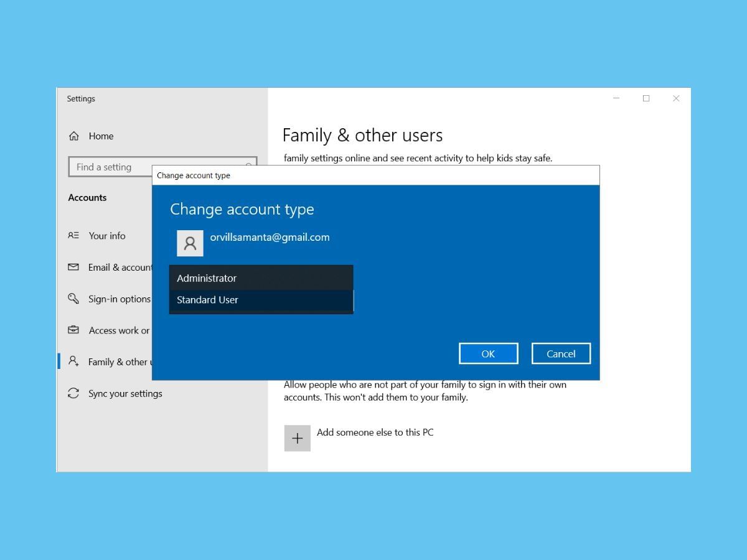747x560 pixels.
Task: Confirm with the OK button
Action: (488, 353)
